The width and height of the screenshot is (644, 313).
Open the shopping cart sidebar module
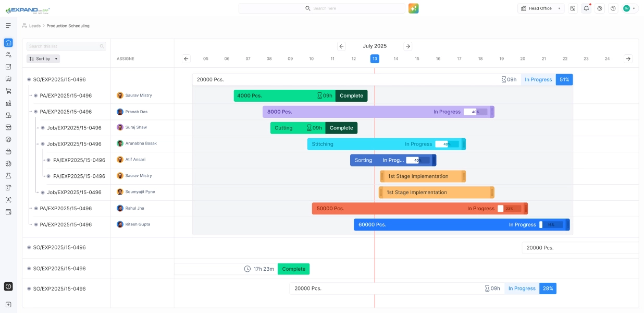click(x=8, y=91)
